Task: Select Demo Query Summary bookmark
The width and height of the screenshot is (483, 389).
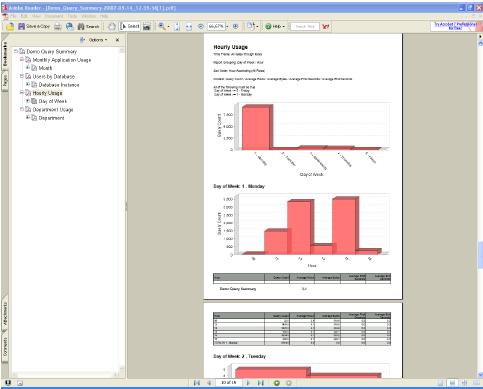Action: pos(52,51)
